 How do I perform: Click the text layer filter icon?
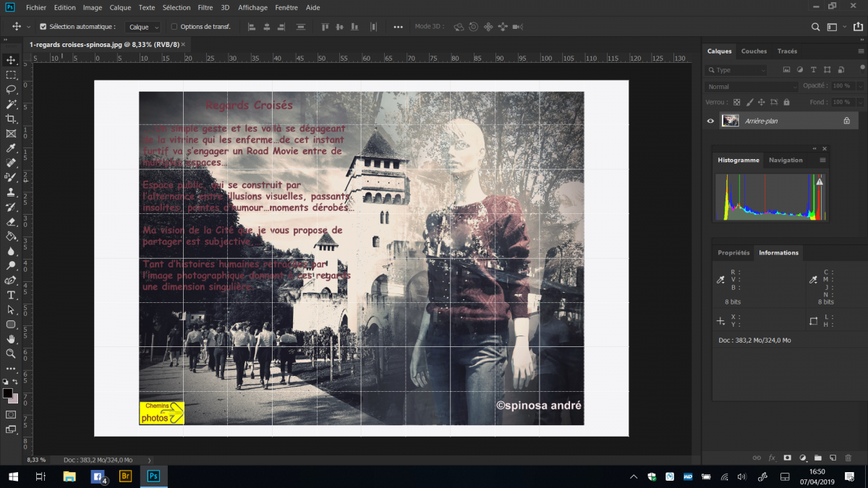[x=813, y=70]
